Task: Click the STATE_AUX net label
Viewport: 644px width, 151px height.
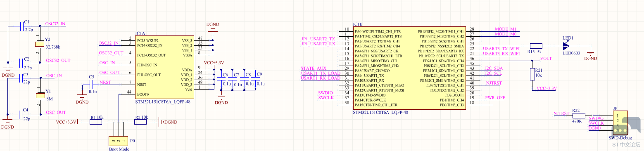Action: pos(314,68)
